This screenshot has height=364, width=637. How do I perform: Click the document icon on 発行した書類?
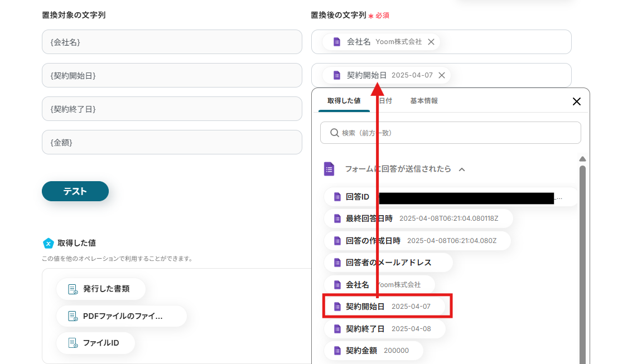(x=73, y=289)
